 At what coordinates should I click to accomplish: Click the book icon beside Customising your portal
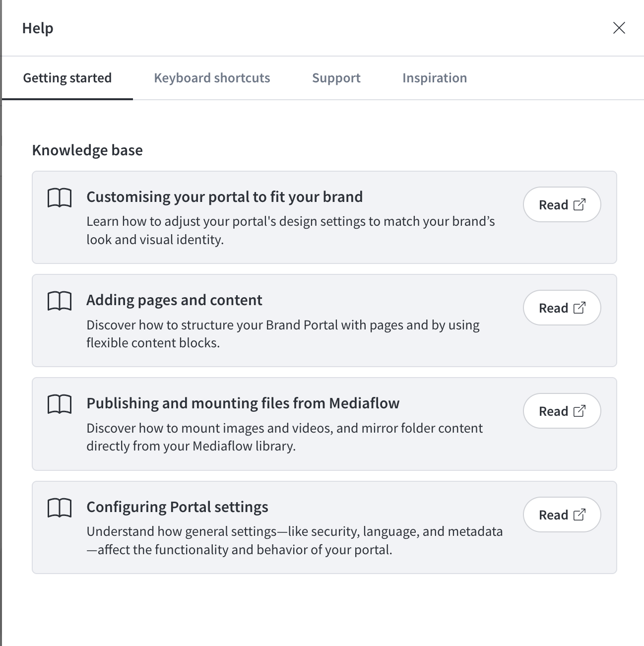pyautogui.click(x=60, y=198)
